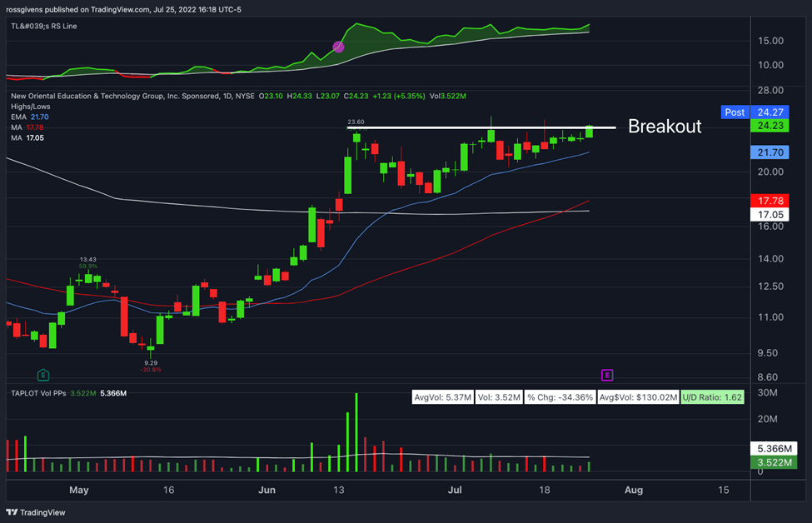The height and width of the screenshot is (523, 812).
Task: Open the 'Post' market session badge
Action: (x=734, y=112)
